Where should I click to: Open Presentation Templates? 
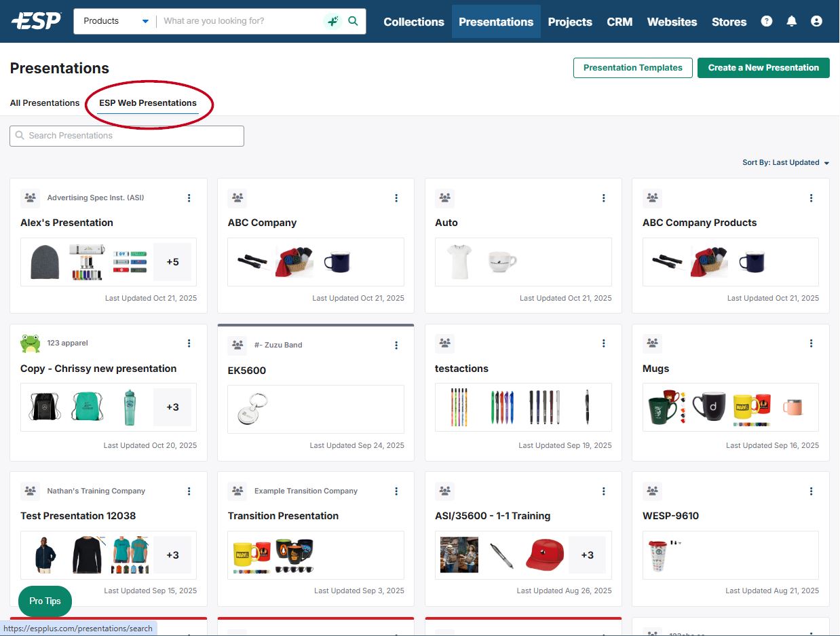[x=632, y=68]
